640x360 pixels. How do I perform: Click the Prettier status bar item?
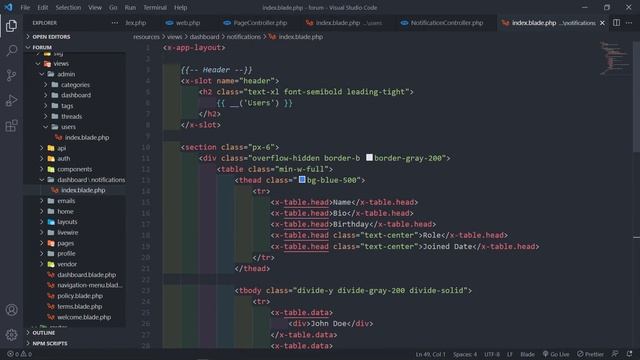[x=590, y=354]
